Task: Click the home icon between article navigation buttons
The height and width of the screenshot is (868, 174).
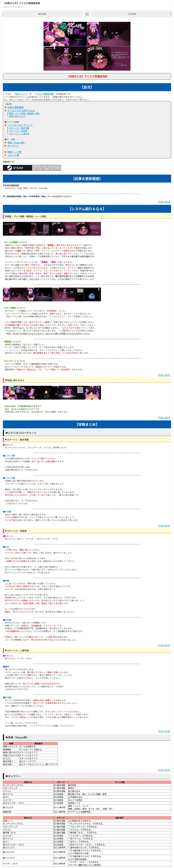Action: [x=87, y=14]
